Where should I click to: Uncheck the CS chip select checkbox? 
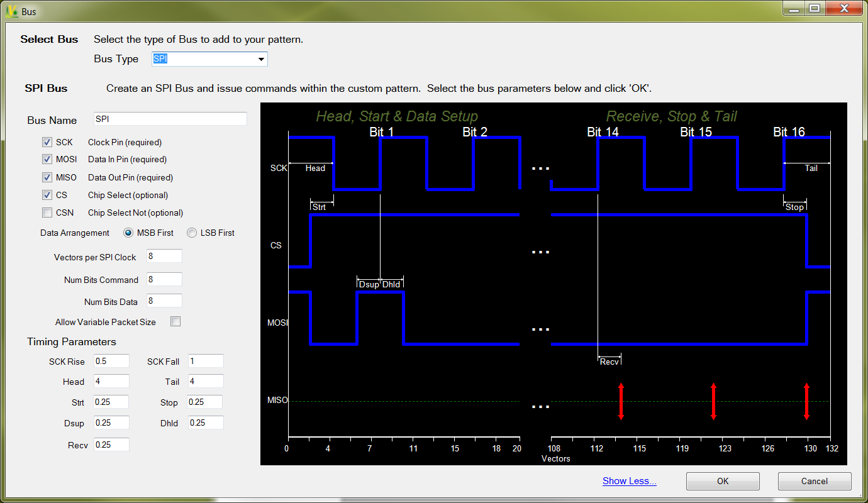coord(47,195)
